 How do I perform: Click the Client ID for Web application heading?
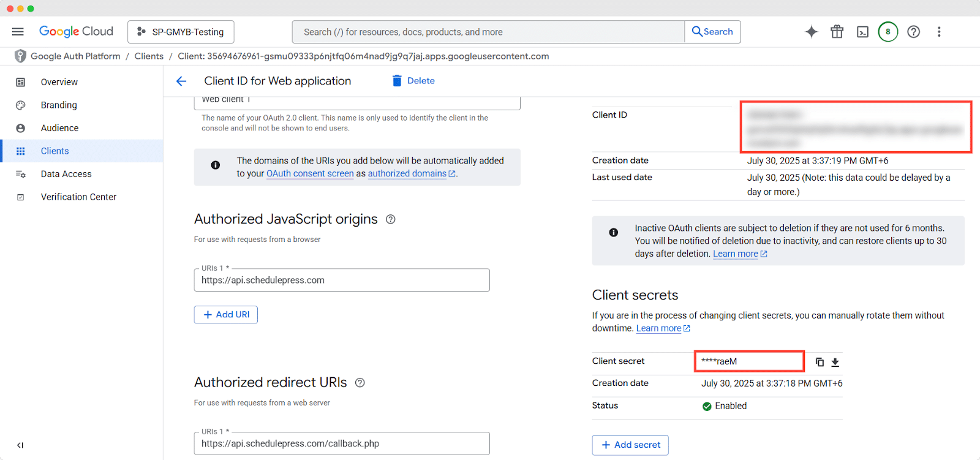coord(277,81)
